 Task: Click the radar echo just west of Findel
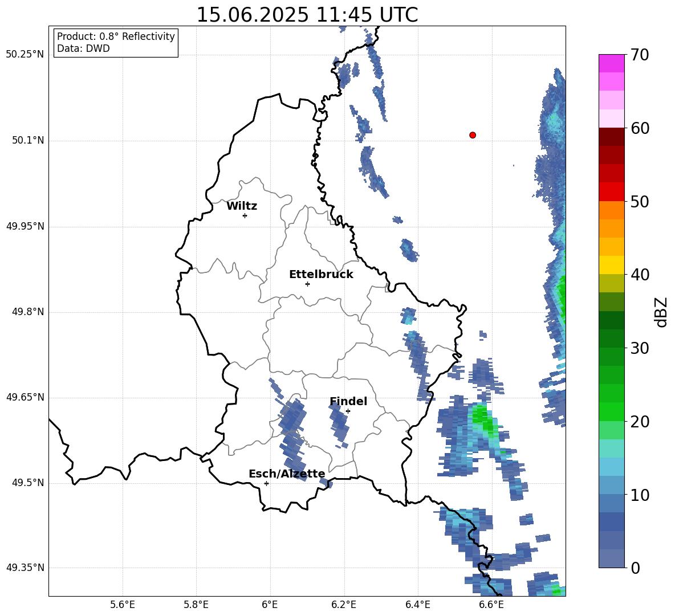click(x=339, y=424)
